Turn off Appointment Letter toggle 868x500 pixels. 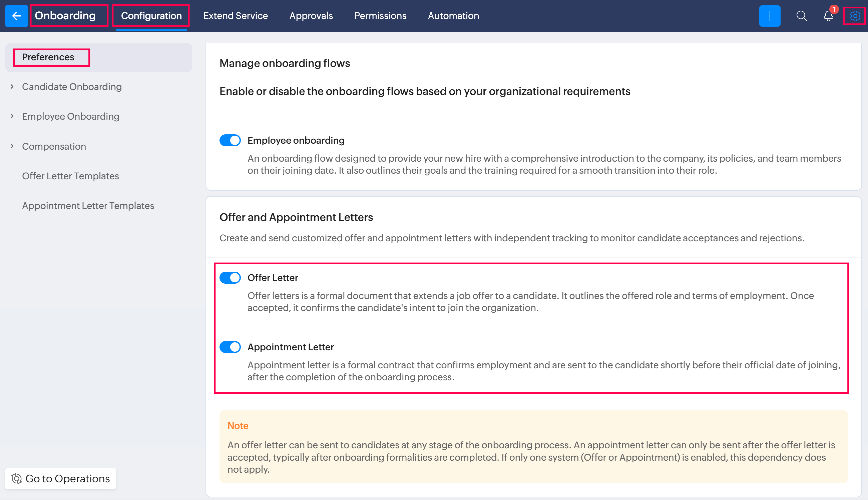tap(230, 347)
